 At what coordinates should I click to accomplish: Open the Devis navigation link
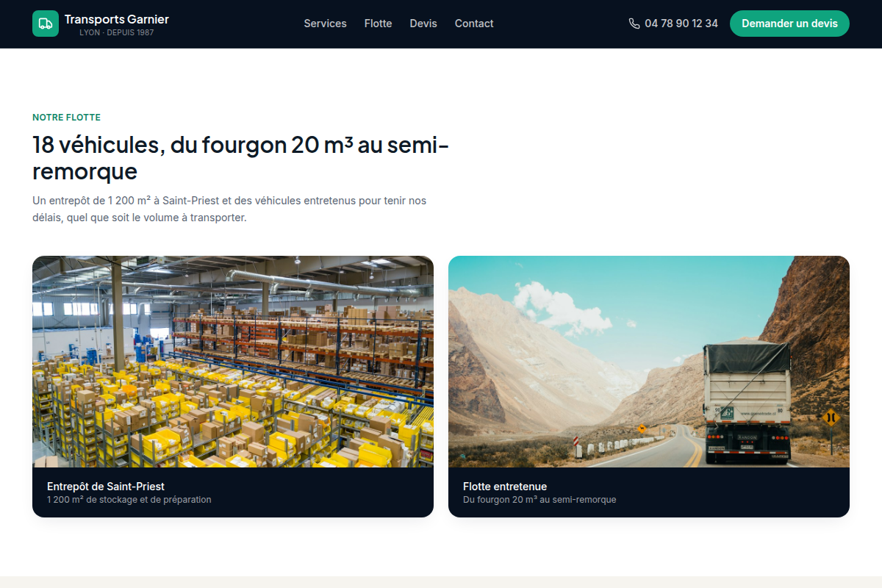click(423, 24)
